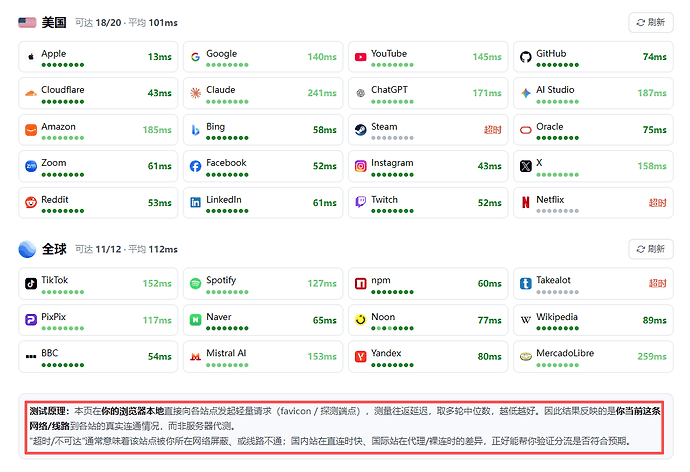Click the Apple status dots indicator

click(63, 65)
